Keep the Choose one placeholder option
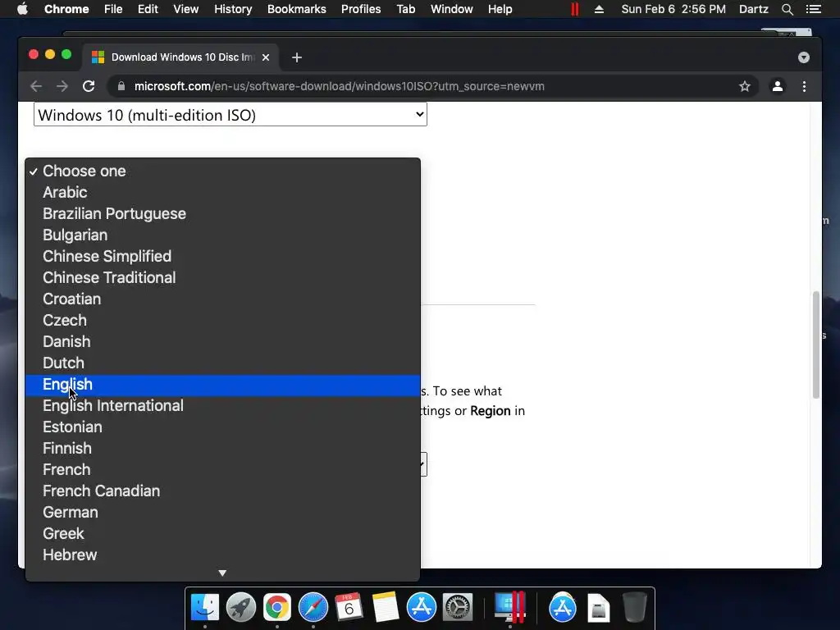 coord(222,171)
